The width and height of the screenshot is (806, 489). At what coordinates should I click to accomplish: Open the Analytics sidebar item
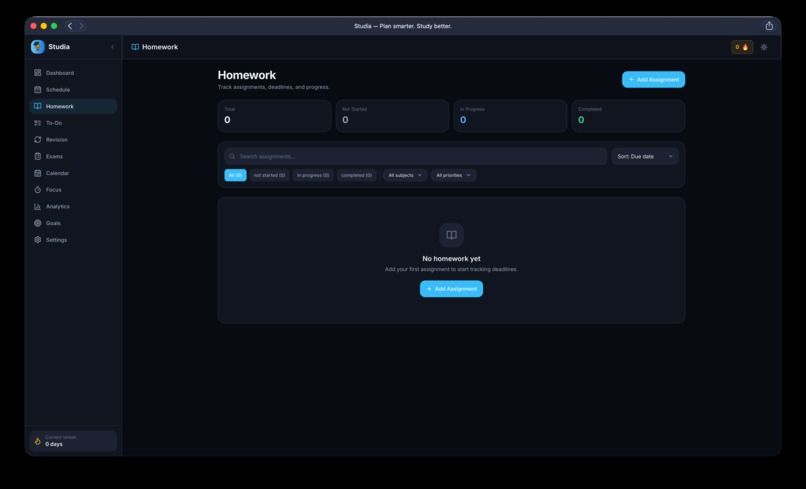[73, 207]
